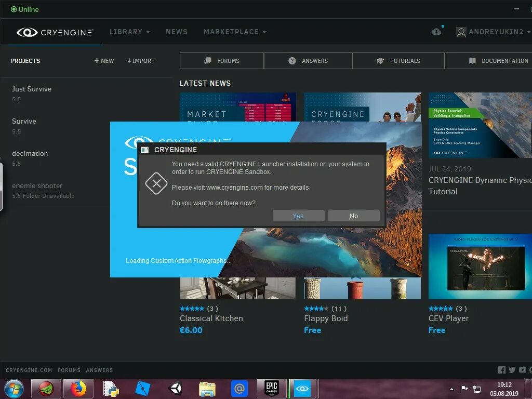Image resolution: width=532 pixels, height=399 pixels.
Task: Open the Physics Tutorial news thumbnail
Action: (x=480, y=125)
